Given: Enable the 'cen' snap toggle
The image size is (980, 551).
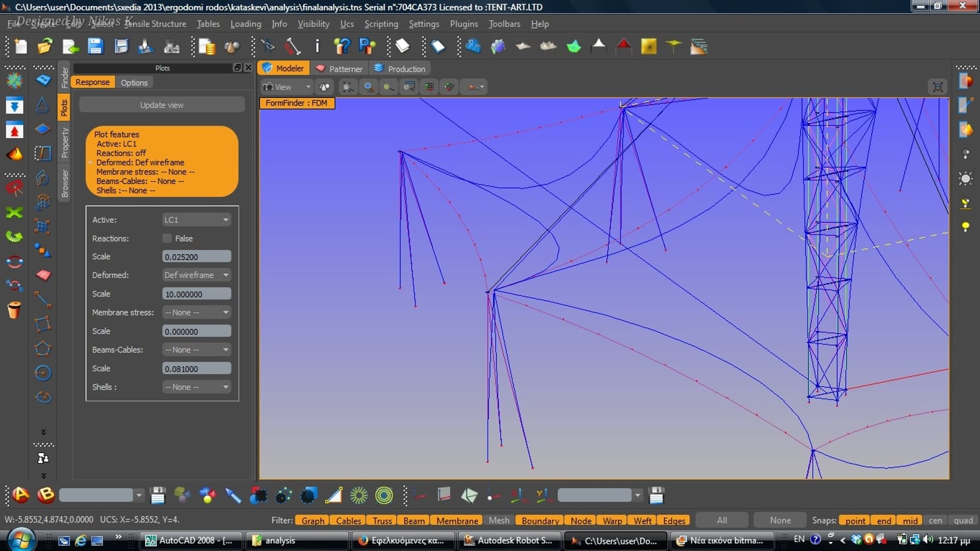Looking at the screenshot, I should coord(935,521).
